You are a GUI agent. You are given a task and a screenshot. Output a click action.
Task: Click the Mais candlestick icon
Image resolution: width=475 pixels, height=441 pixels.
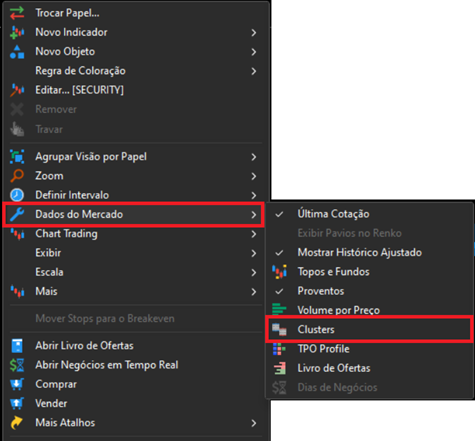coord(17,291)
